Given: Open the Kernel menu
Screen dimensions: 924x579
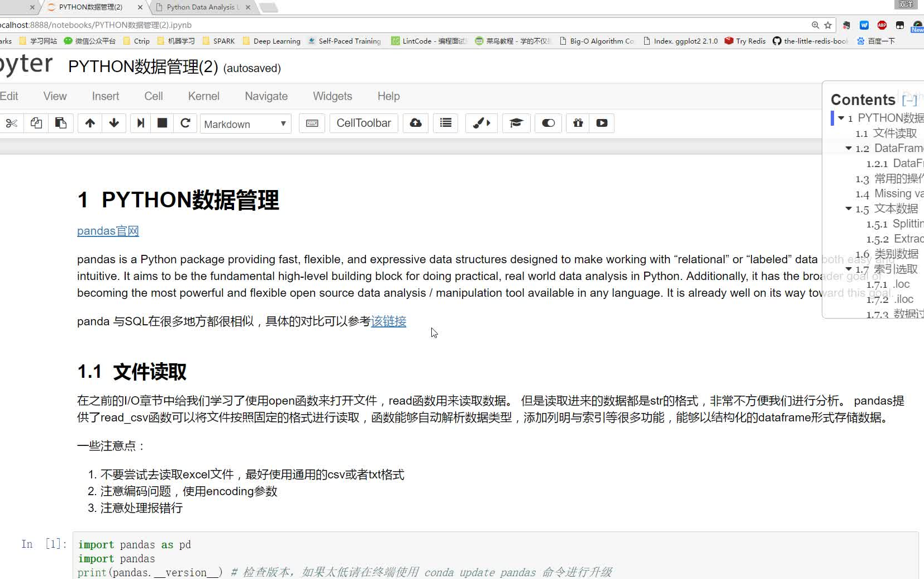Looking at the screenshot, I should coord(203,96).
